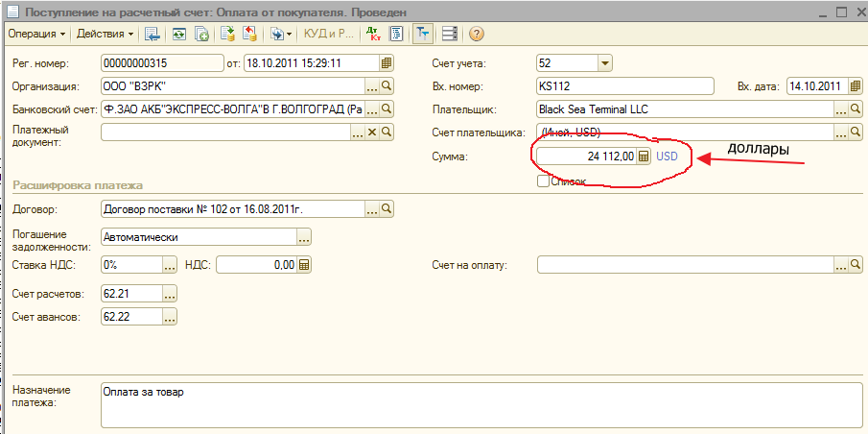The height and width of the screenshot is (434, 868).
Task: Clear the Платежный документ field with X
Action: pos(372,133)
